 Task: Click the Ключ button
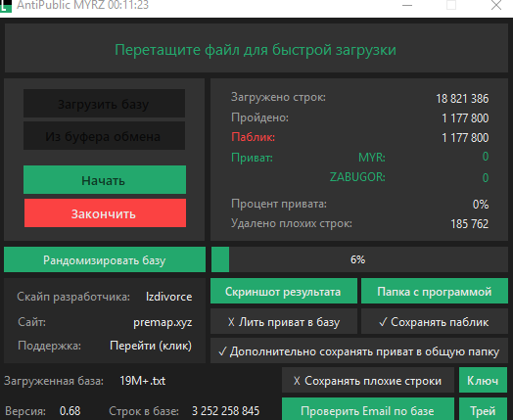pos(483,380)
